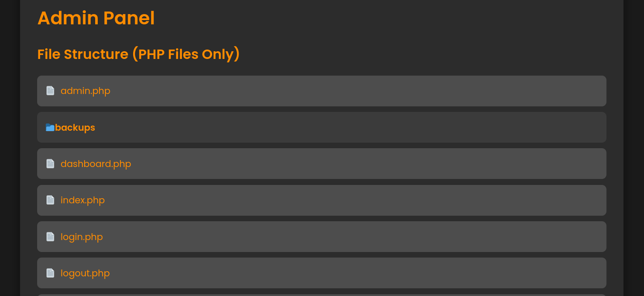Open the login.php file link
The image size is (644, 296).
[82, 237]
